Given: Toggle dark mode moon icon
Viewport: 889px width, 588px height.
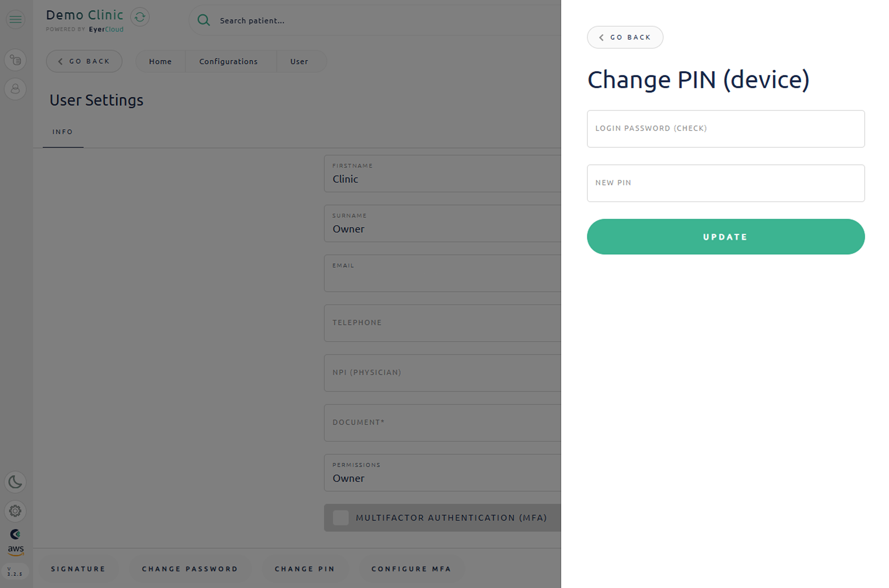Looking at the screenshot, I should [15, 482].
